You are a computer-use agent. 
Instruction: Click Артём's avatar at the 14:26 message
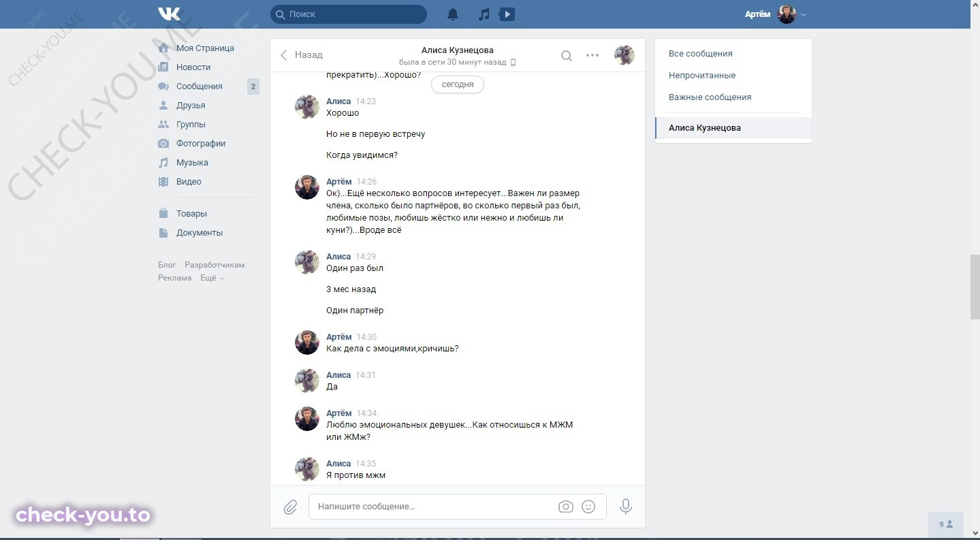click(x=307, y=187)
